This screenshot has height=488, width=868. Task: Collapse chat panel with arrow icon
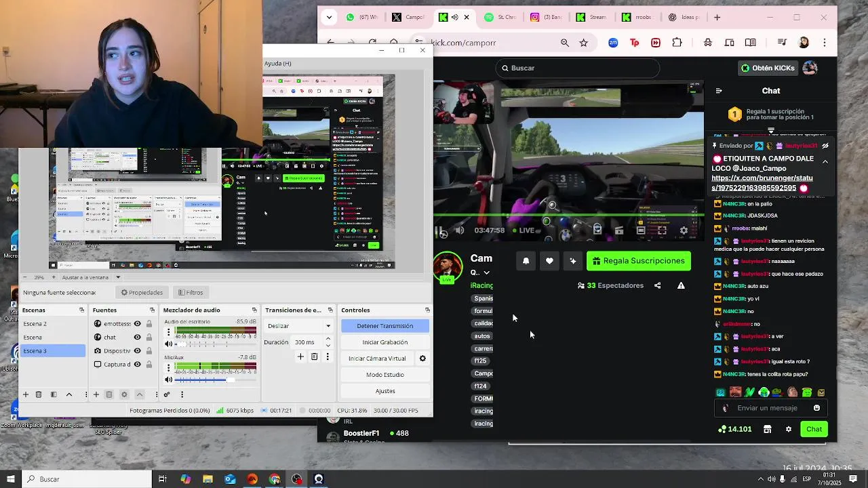(719, 91)
